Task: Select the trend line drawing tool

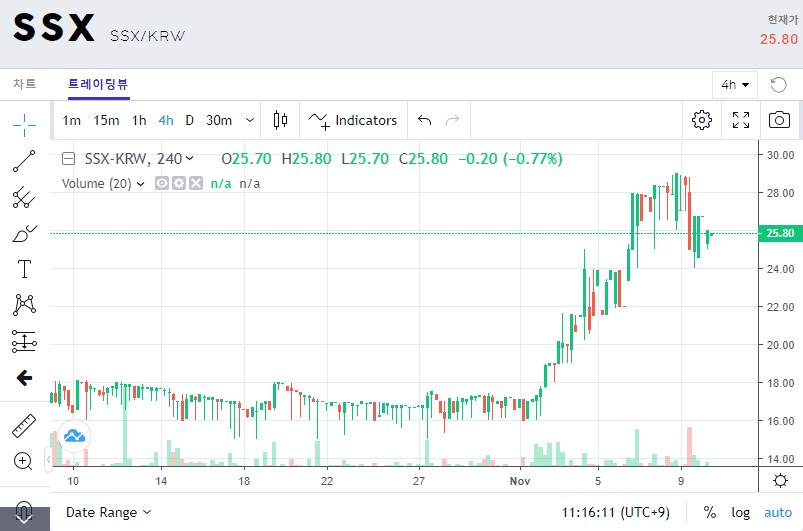Action: 24,161
